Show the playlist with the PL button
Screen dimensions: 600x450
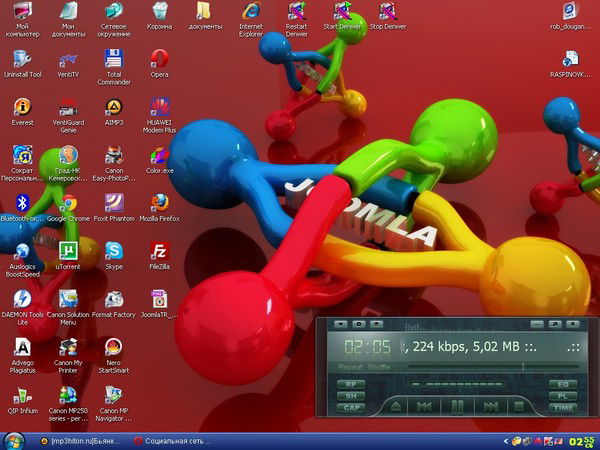click(x=562, y=396)
